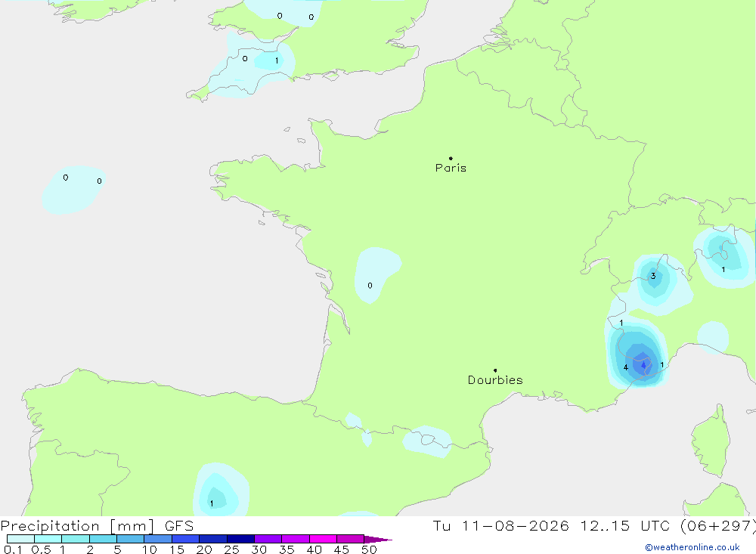This screenshot has height=554, width=756.
Task: Click the '0' precipitation value in western France
Action: click(x=370, y=286)
